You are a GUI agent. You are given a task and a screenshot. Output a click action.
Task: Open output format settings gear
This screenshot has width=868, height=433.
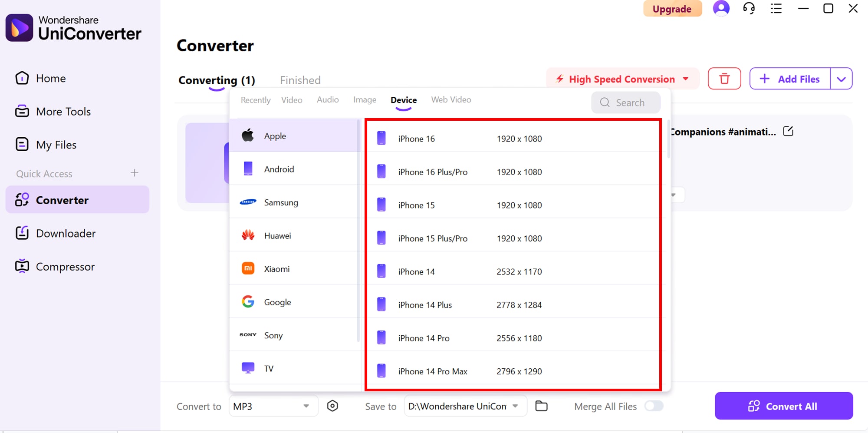pos(332,406)
